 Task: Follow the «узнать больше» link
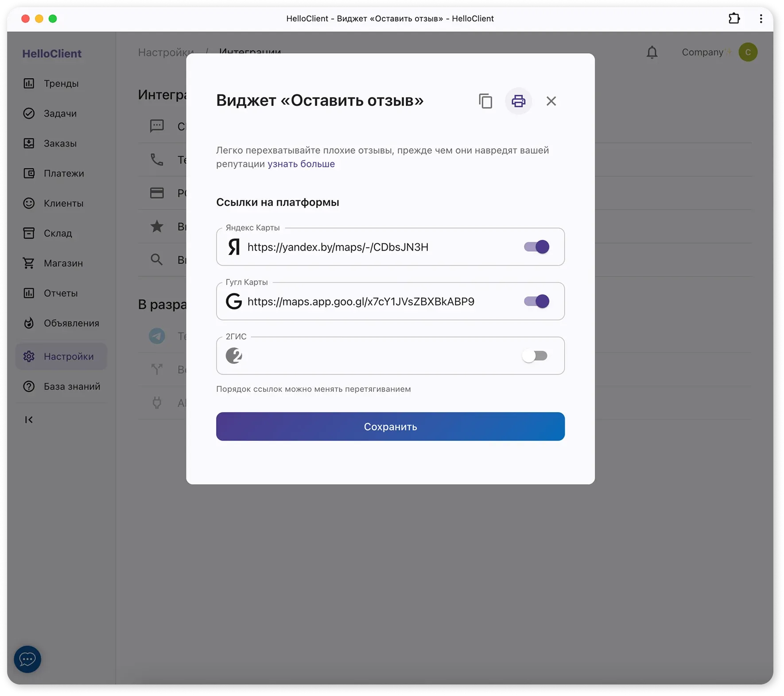click(301, 164)
